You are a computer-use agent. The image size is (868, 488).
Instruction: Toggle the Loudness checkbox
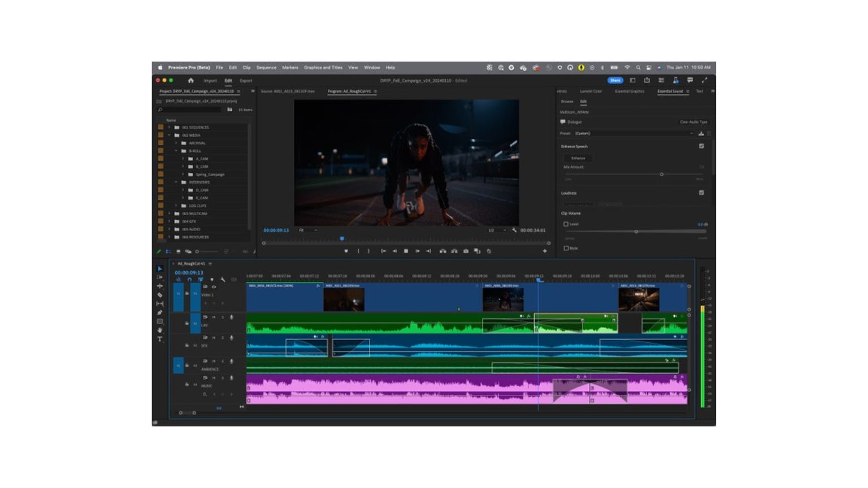tap(701, 193)
